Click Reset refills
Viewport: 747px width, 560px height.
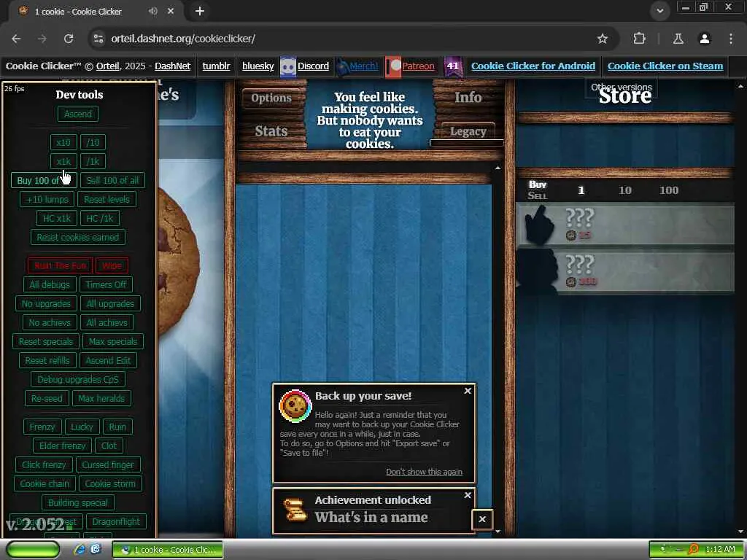pyautogui.click(x=47, y=361)
